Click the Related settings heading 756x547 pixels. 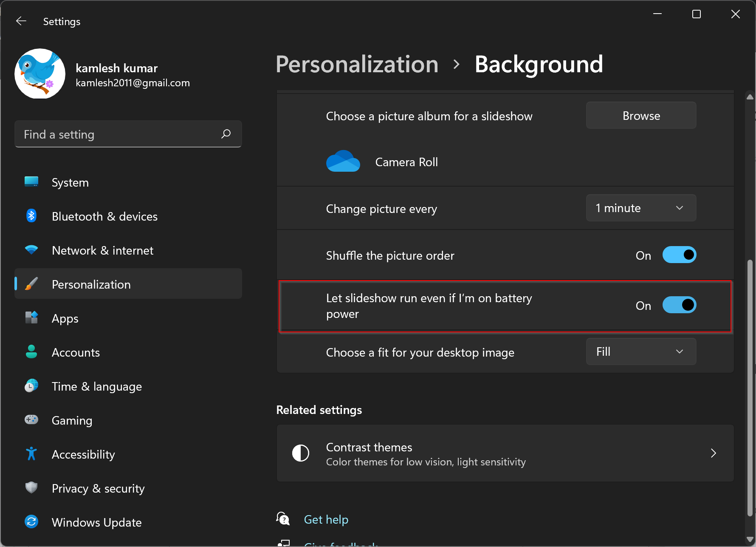[319, 410]
